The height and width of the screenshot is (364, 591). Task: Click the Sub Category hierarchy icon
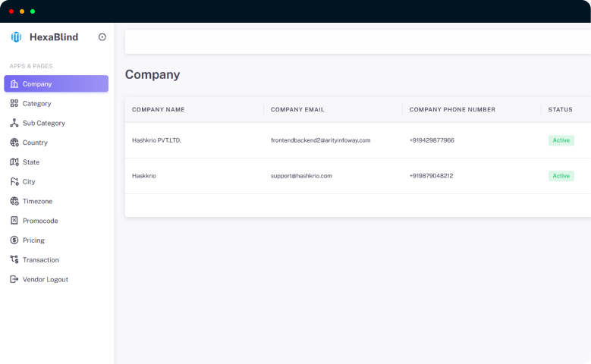(x=14, y=123)
